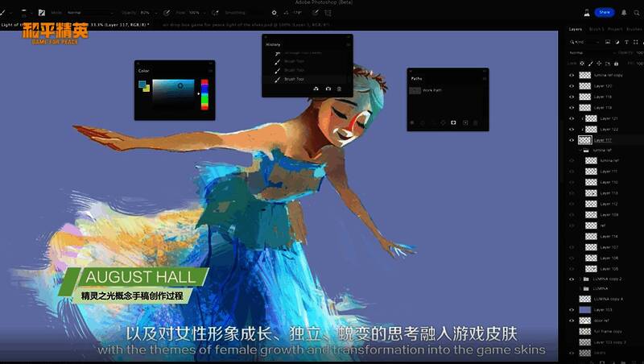
Task: Lock transparent pixels icon in Layers
Action: coord(582,64)
